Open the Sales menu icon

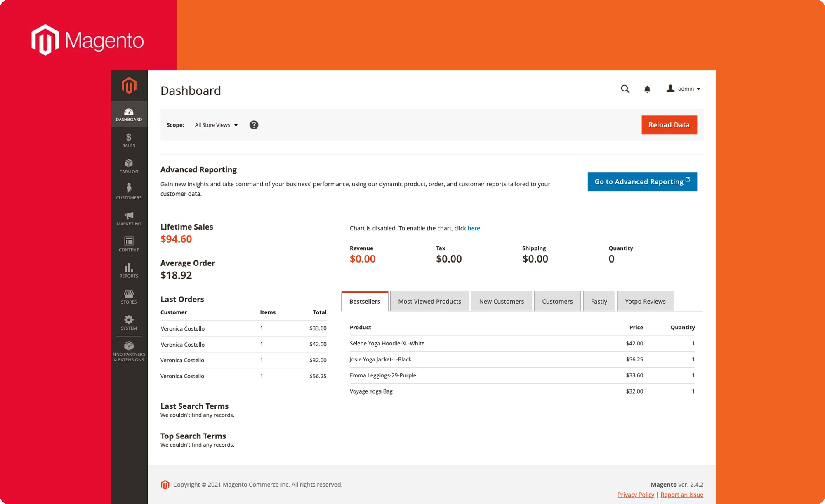point(129,137)
